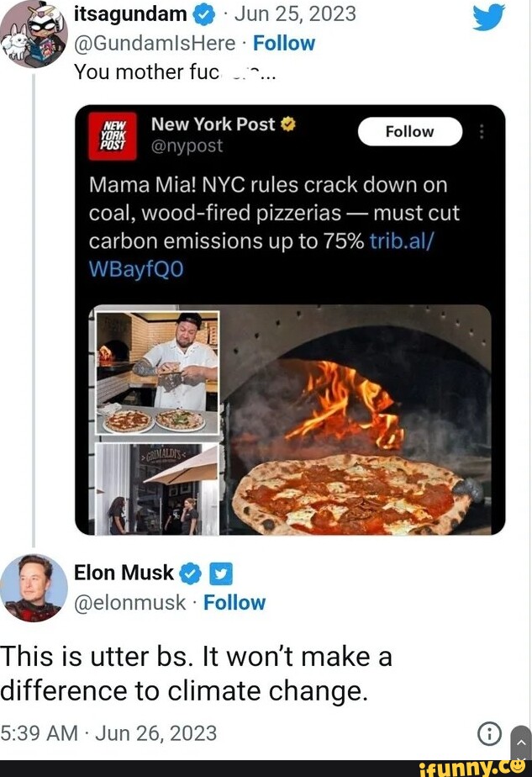The width and height of the screenshot is (532, 777).
Task: Click Elon Musk's profile avatar
Action: (x=34, y=587)
